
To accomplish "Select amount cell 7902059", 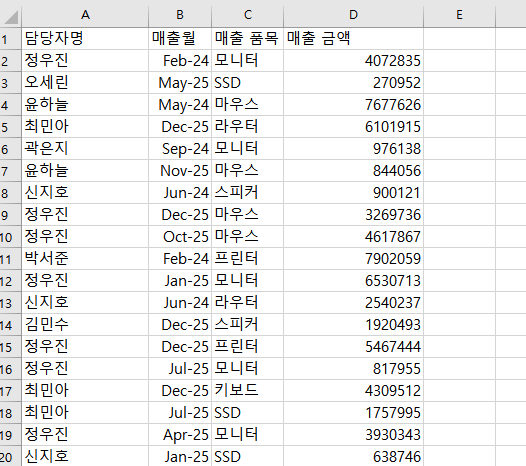I will [353, 259].
